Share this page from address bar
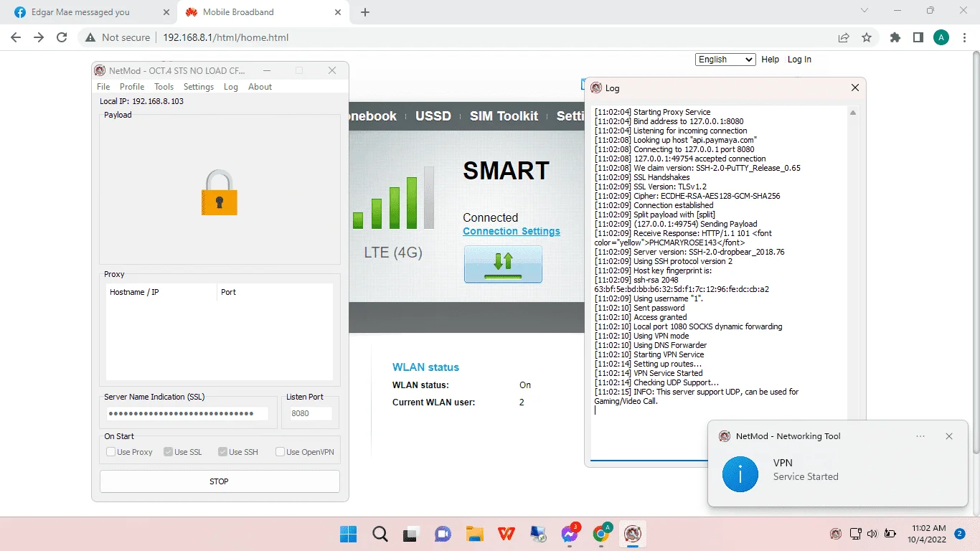The image size is (980, 551). point(844,37)
